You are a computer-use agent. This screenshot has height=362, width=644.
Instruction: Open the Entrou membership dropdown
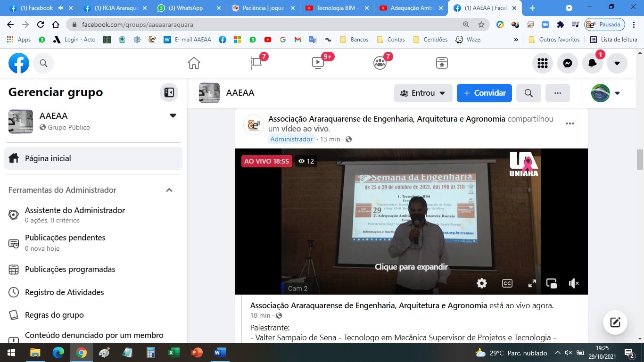(423, 93)
